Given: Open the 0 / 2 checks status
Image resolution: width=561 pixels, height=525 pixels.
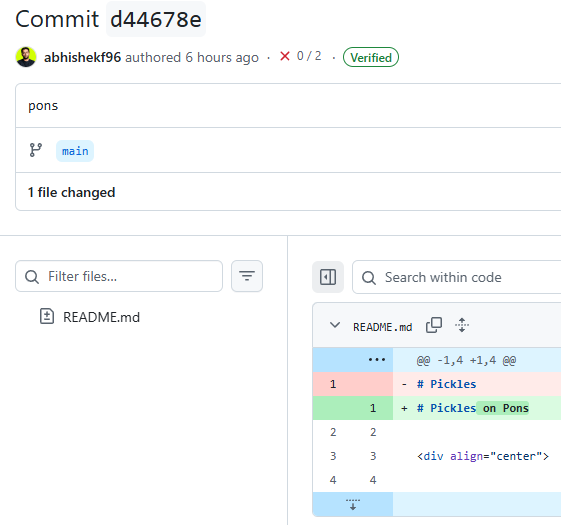Looking at the screenshot, I should tap(309, 56).
